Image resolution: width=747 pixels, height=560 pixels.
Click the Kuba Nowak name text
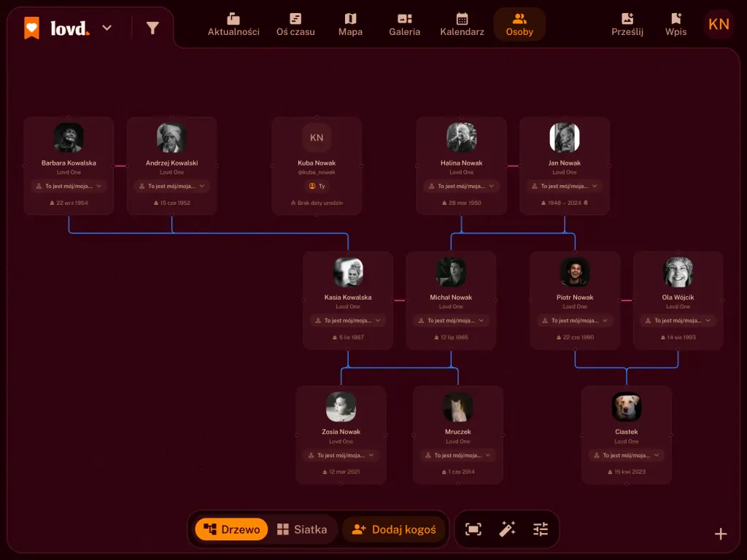click(x=317, y=163)
